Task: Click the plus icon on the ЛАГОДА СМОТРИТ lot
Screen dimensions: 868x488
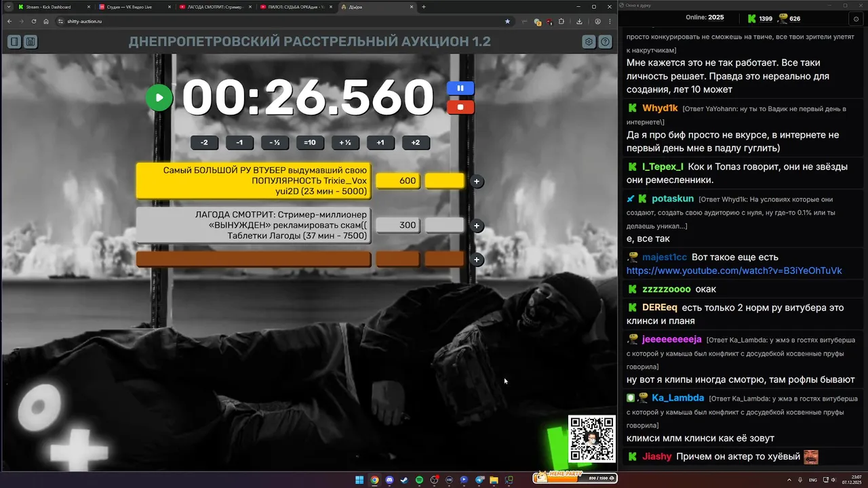Action: pyautogui.click(x=477, y=226)
